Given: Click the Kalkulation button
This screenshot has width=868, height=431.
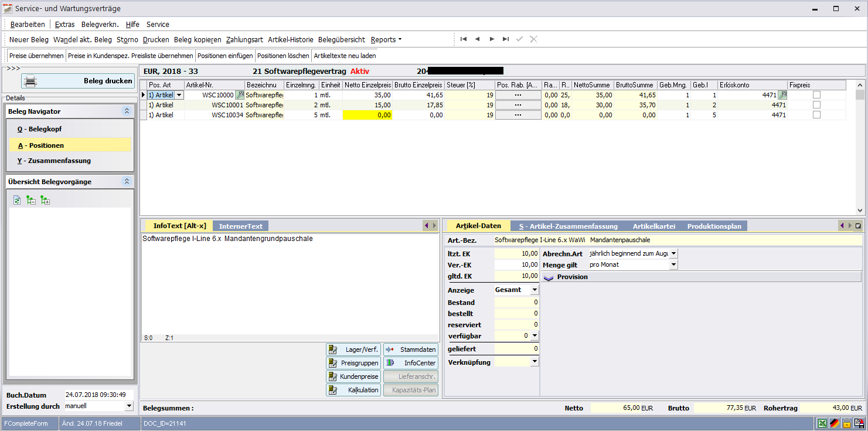Looking at the screenshot, I should click(x=353, y=390).
